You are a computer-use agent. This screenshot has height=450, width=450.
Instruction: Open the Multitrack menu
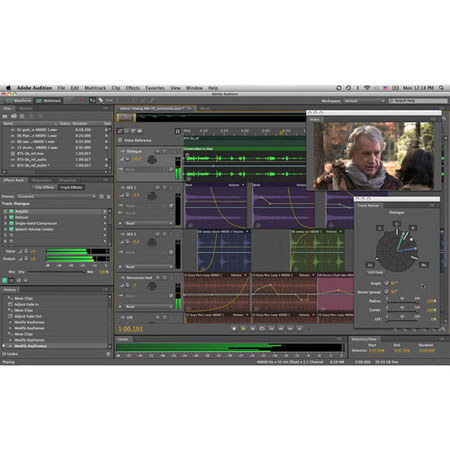click(95, 88)
